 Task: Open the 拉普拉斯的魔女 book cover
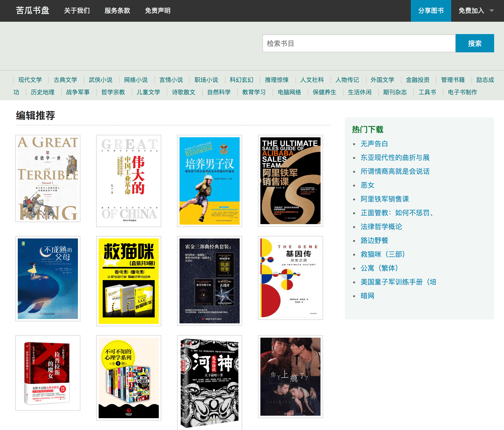(48, 373)
